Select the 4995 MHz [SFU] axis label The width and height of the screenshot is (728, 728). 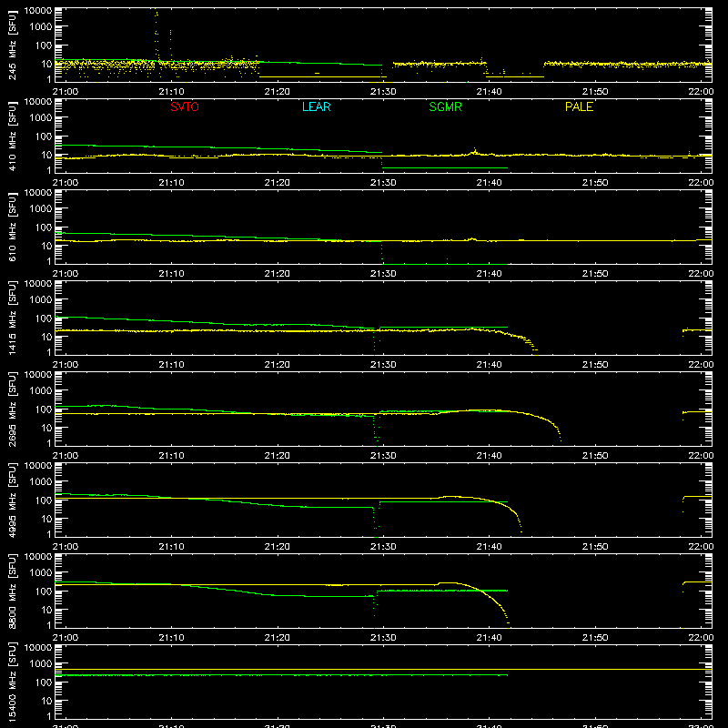click(13, 500)
